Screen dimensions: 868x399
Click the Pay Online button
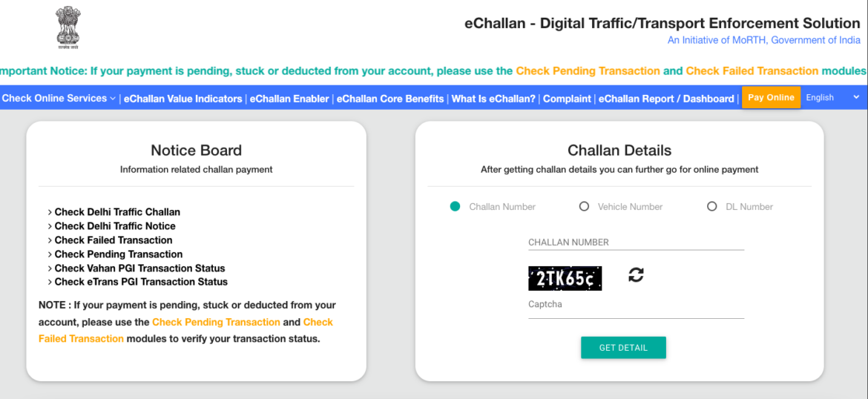coord(771,97)
